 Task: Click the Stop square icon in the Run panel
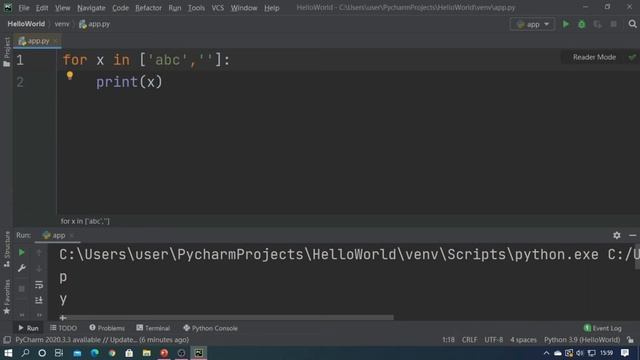pyautogui.click(x=22, y=289)
